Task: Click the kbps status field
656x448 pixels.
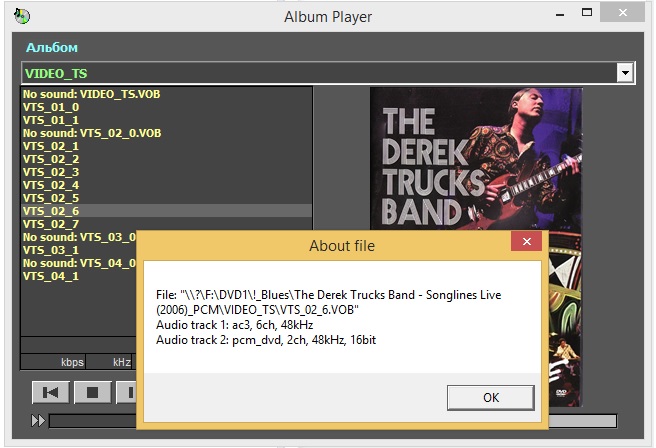Action: click(x=53, y=362)
